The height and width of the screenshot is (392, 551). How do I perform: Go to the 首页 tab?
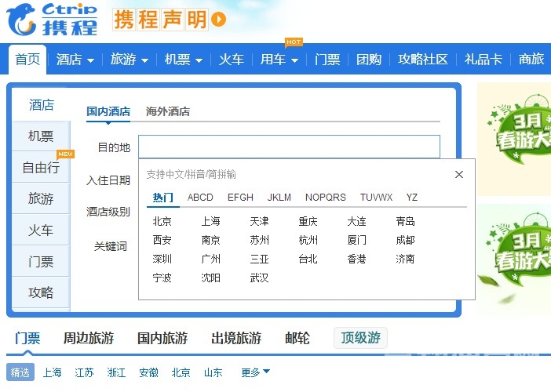coord(27,59)
